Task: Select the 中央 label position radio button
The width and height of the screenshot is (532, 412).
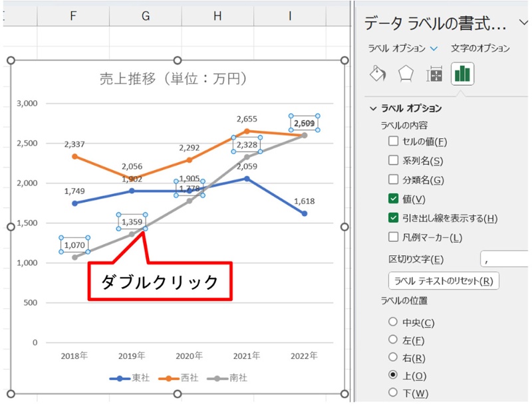Action: (x=393, y=322)
